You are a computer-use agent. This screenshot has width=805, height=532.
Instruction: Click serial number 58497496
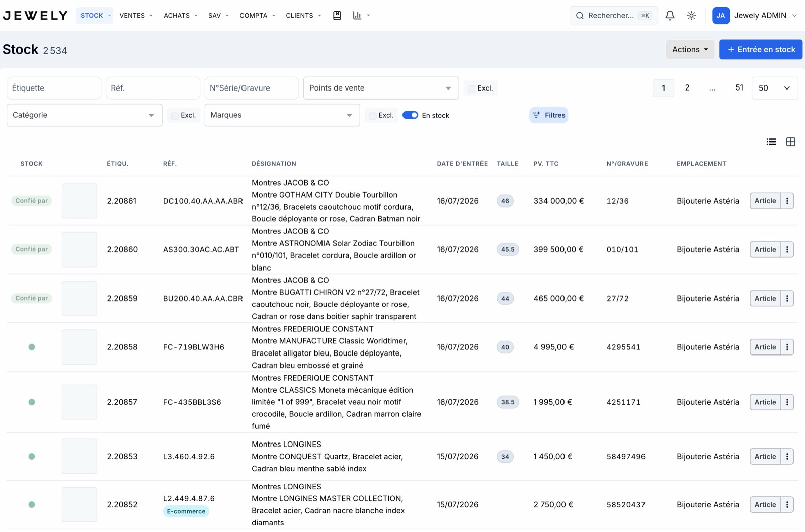pos(626,456)
